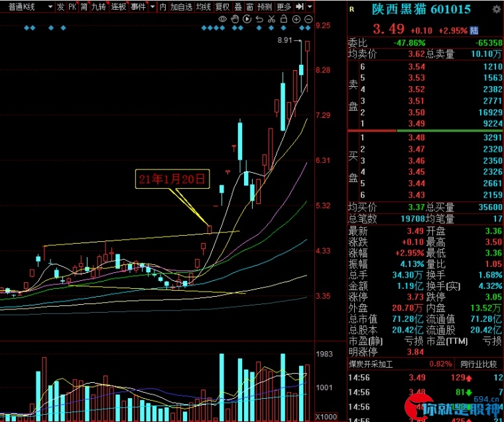Open the 预测 forecast tool
Screen dimensions: 504x422
pyautogui.click(x=265, y=7)
